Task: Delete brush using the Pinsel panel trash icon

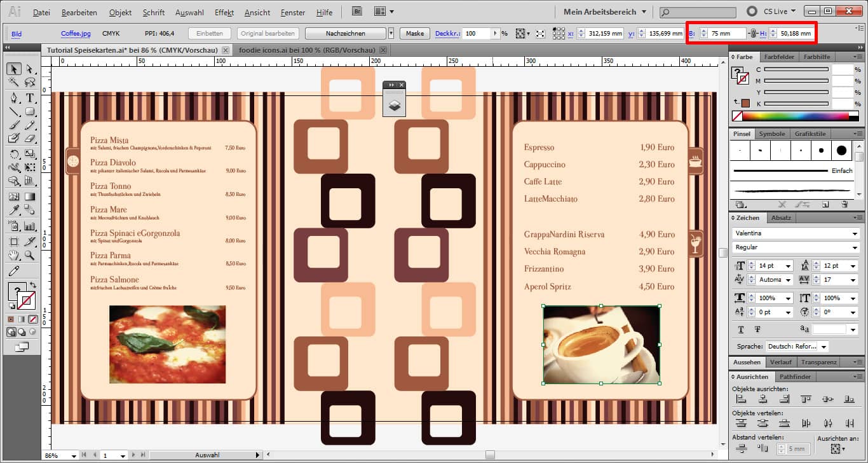Action: pos(844,204)
